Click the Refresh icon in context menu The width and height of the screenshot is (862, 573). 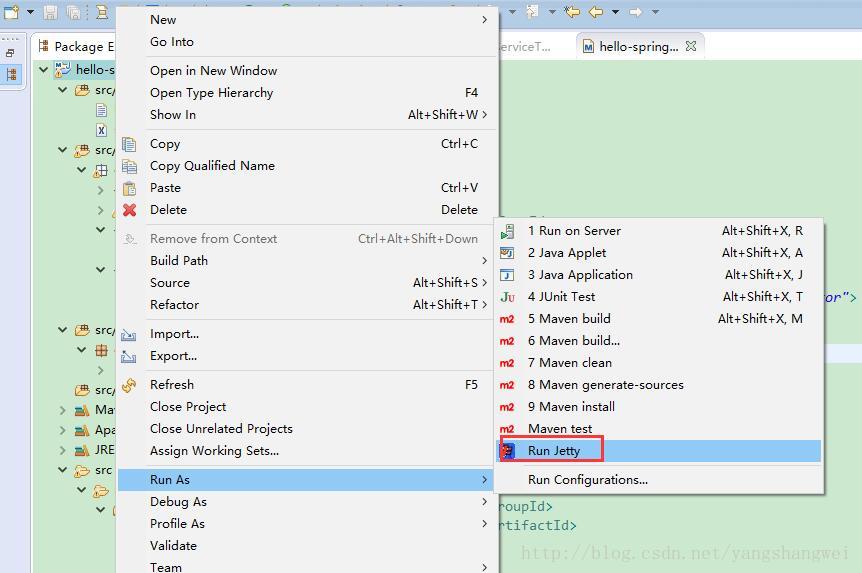pyautogui.click(x=129, y=385)
